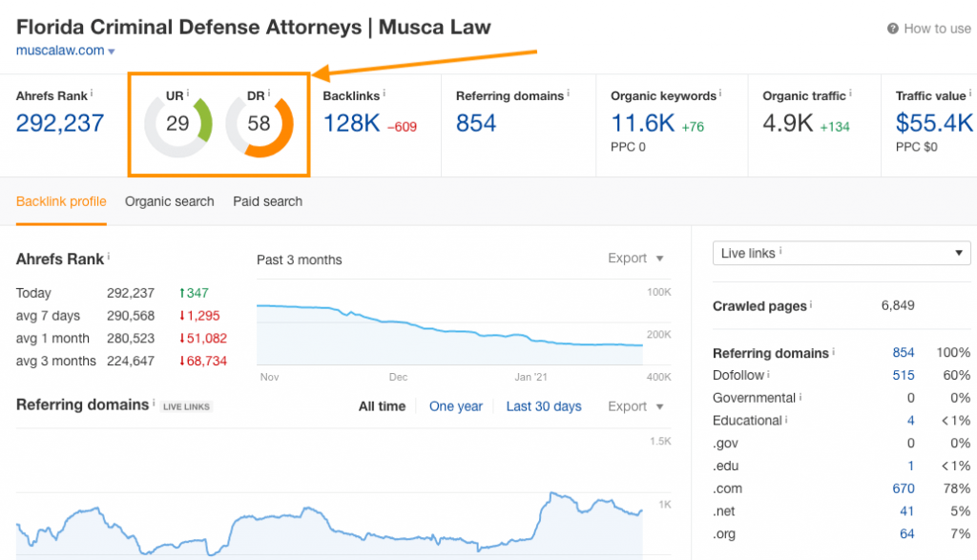Screen dimensions: 977x560
Task: Switch to the Paid search tab
Action: (268, 202)
